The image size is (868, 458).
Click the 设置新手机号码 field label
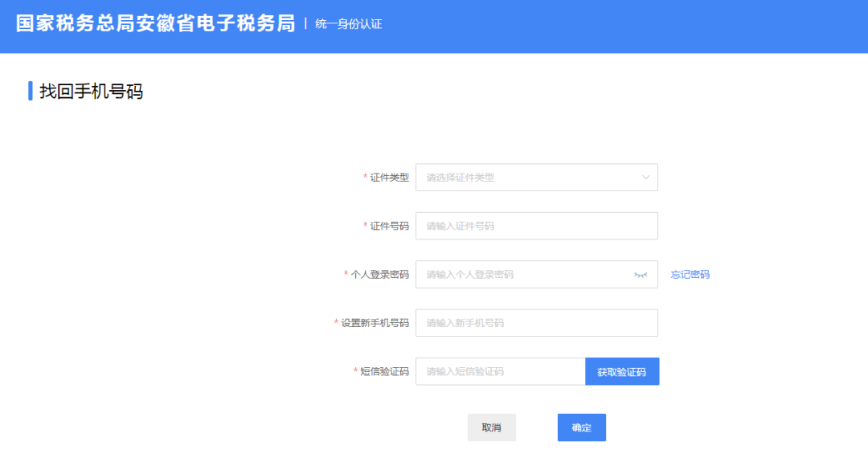375,323
